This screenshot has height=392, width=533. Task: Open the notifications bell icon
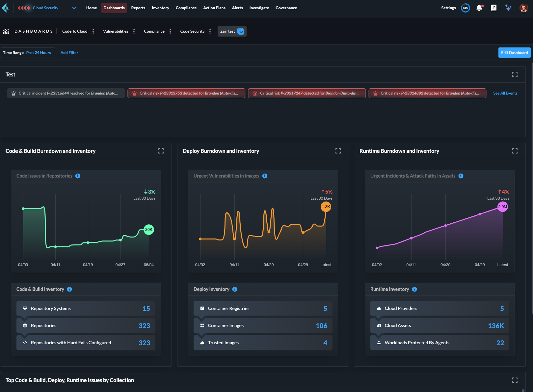click(479, 8)
